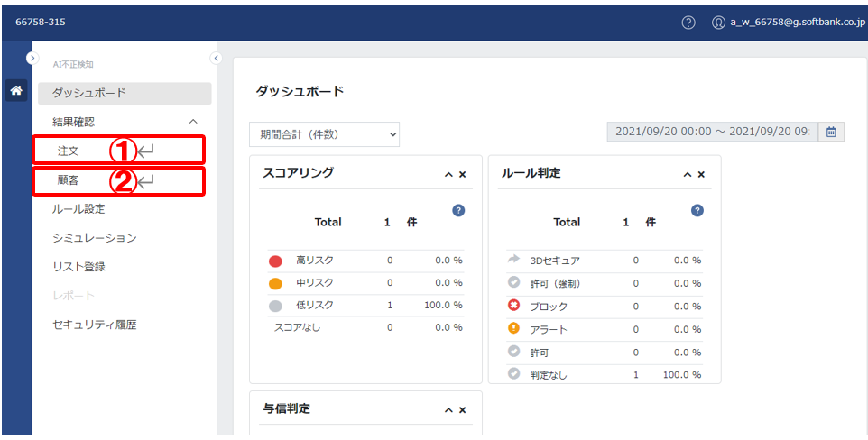Click the home icon in the left rail
This screenshot has width=868, height=440.
[x=16, y=89]
